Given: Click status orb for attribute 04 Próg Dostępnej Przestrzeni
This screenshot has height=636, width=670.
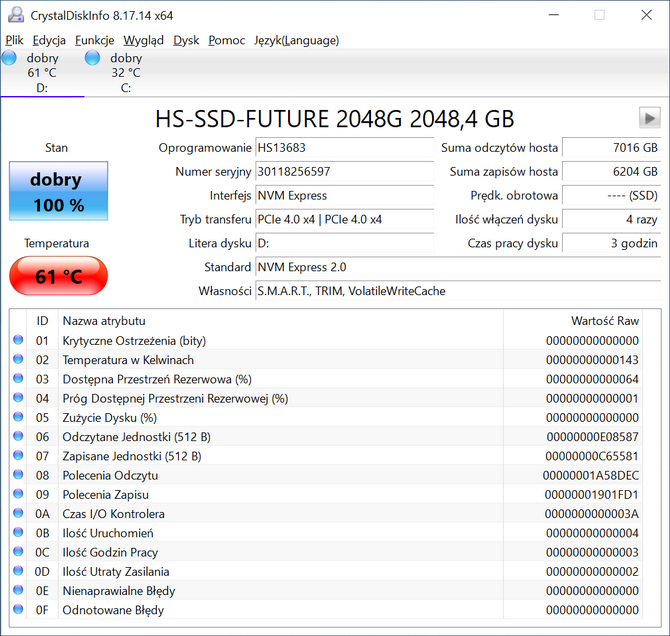Looking at the screenshot, I should pos(18,398).
